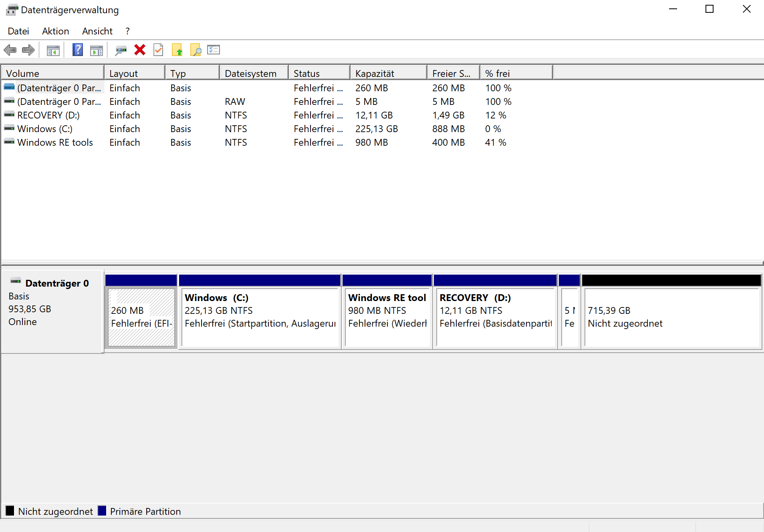Sort by the Status column header
This screenshot has height=532, width=764.
pos(319,73)
